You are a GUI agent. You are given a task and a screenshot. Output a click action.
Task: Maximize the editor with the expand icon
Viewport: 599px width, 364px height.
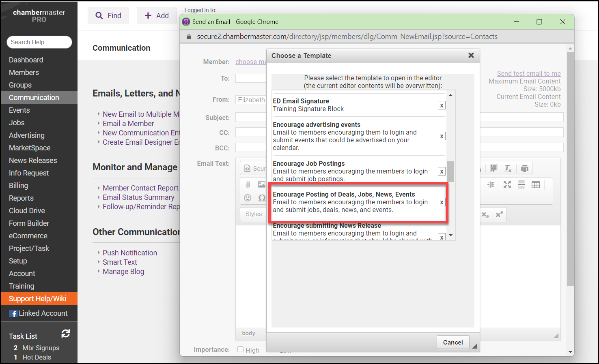(507, 184)
